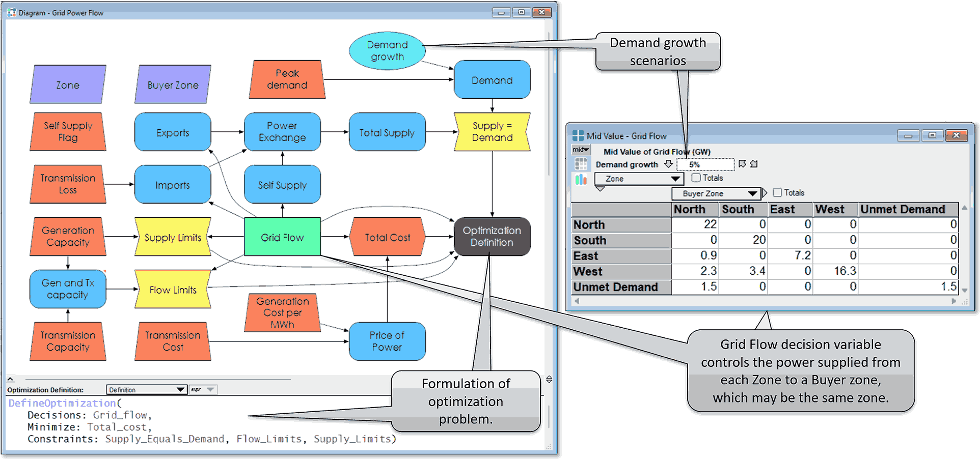The height and width of the screenshot is (459, 980).
Task: Click attribute panel splitter handle at right
Action: tap(549, 379)
